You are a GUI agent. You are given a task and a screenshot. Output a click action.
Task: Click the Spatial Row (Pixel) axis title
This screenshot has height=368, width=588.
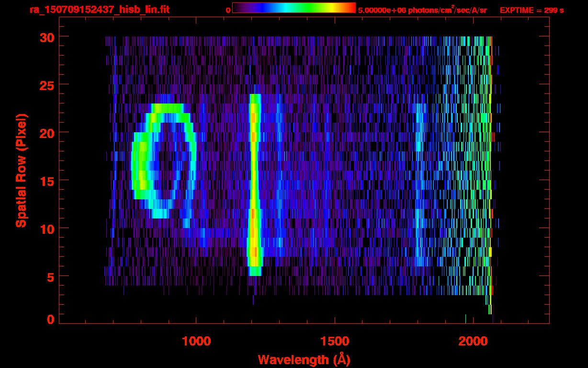coord(21,170)
